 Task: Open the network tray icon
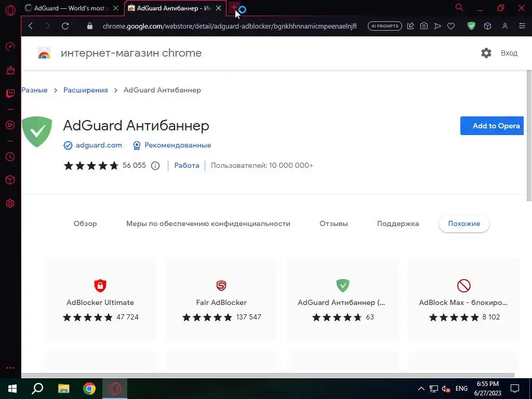click(434, 389)
